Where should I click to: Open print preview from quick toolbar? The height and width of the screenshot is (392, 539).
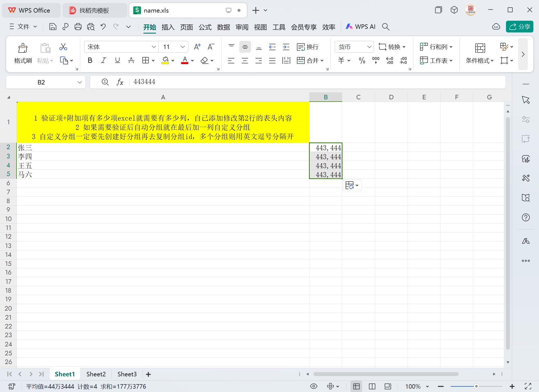coord(91,27)
